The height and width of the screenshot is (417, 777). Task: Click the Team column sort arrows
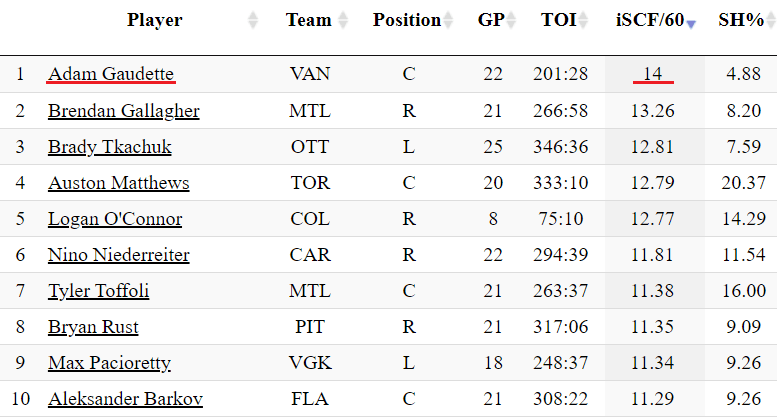[344, 20]
